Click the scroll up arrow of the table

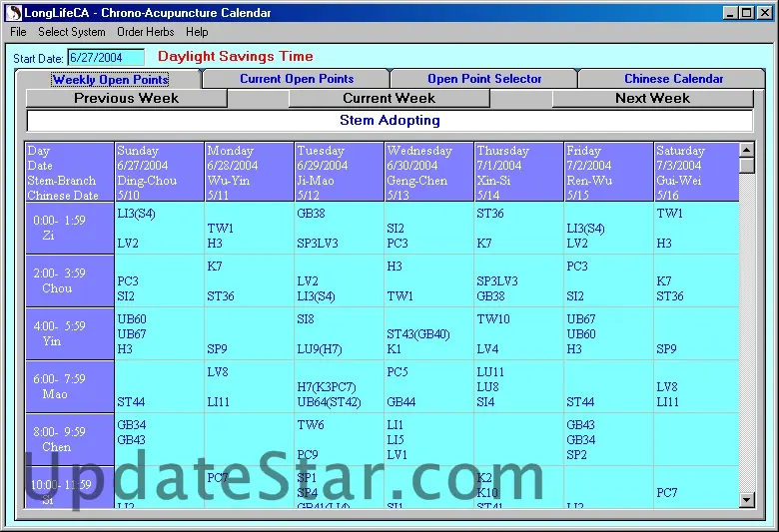[x=746, y=150]
